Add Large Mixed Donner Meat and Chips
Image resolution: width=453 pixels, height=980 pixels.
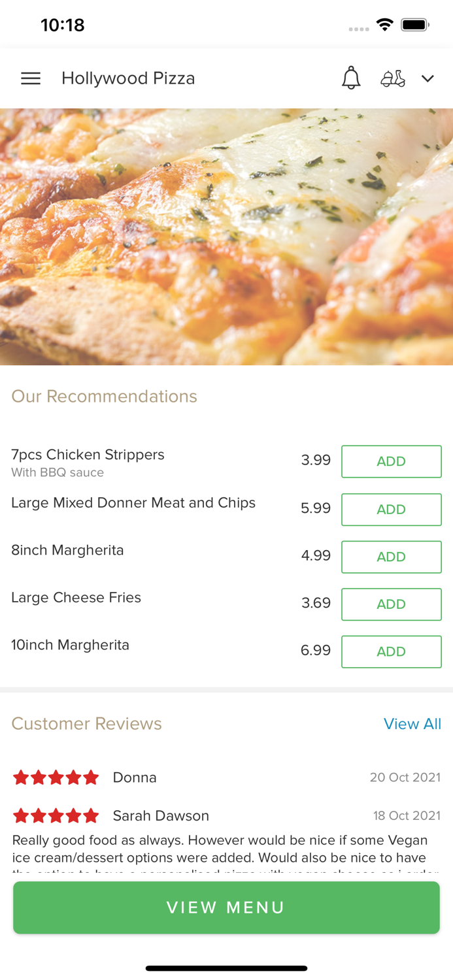(x=391, y=510)
